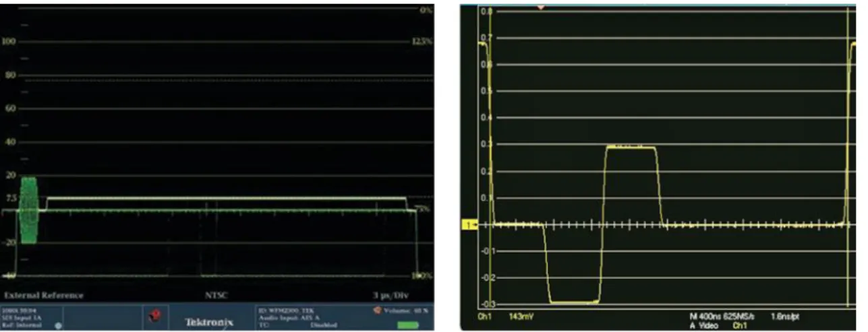The image size is (868, 332).
Task: Click the Tektronix logo
Action: (209, 322)
